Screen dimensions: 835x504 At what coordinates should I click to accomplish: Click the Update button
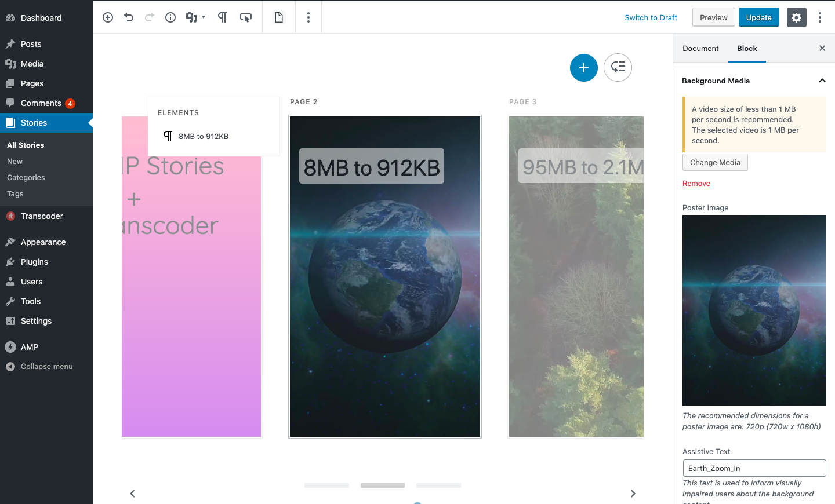758,17
